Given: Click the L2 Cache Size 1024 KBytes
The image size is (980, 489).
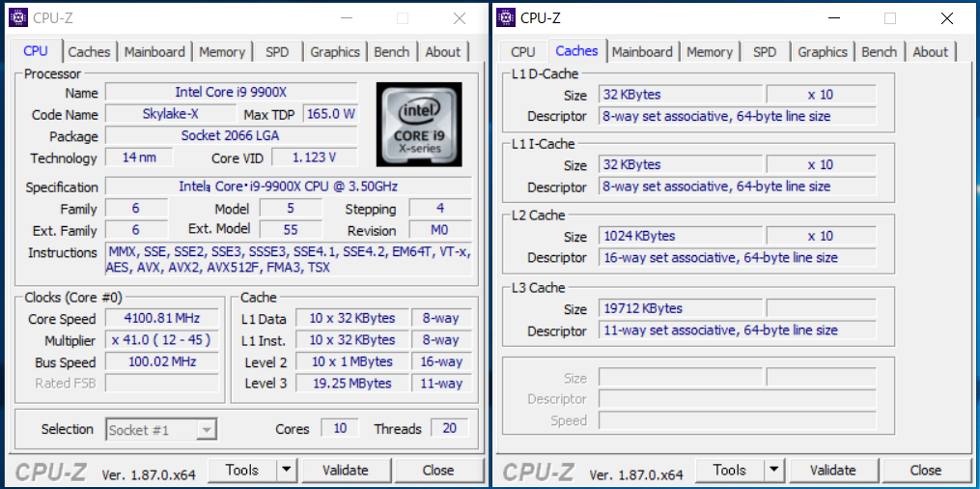Looking at the screenshot, I should (x=681, y=236).
